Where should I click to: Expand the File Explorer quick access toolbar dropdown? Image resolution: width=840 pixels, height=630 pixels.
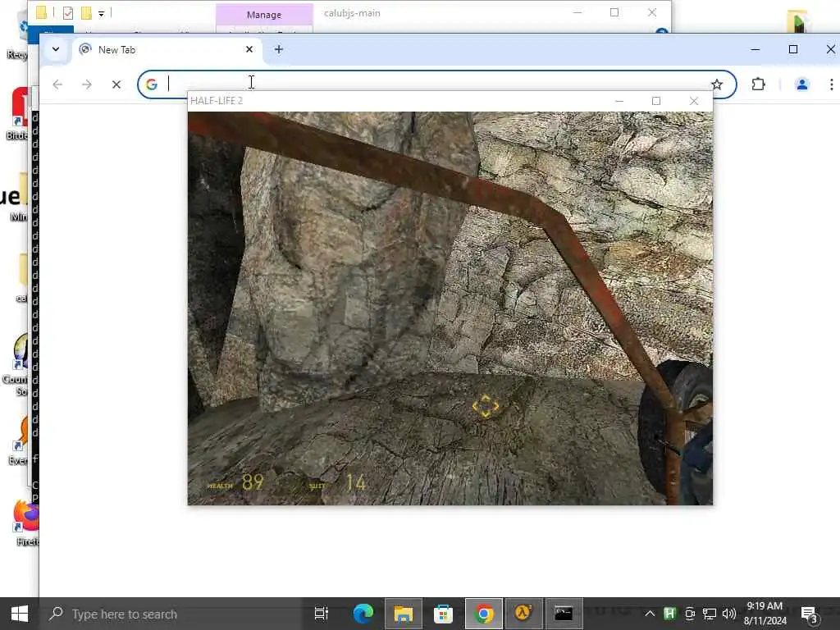101,13
